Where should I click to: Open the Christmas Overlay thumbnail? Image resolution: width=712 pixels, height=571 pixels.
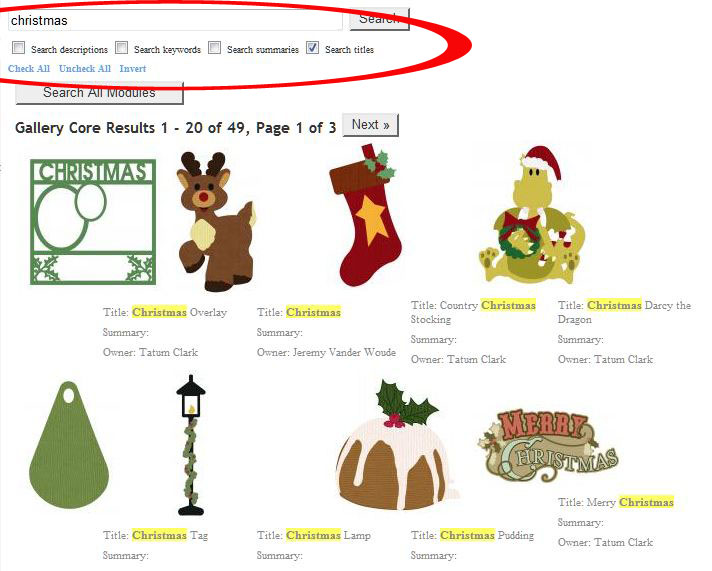click(x=93, y=222)
